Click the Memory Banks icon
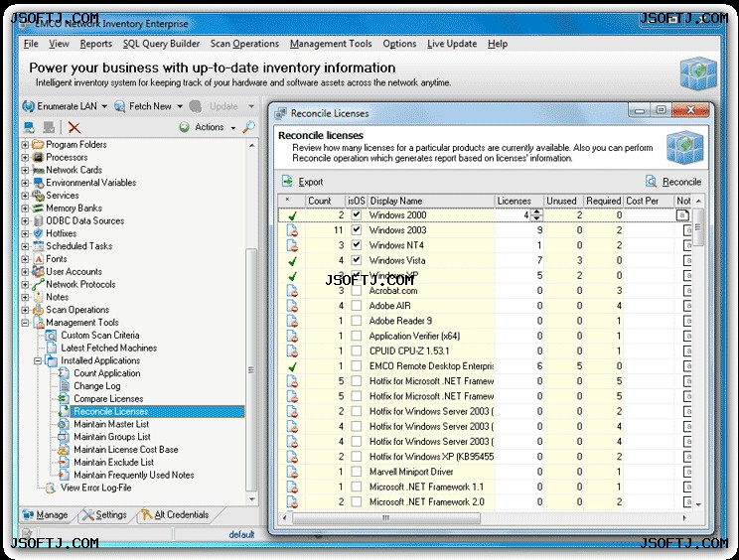The image size is (739, 560). click(38, 209)
